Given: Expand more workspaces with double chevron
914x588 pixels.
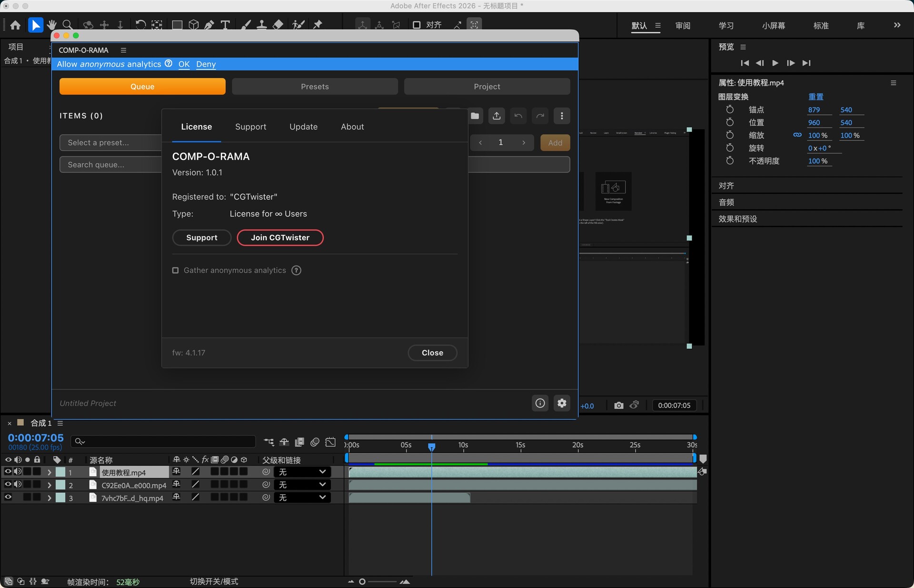Looking at the screenshot, I should click(897, 25).
